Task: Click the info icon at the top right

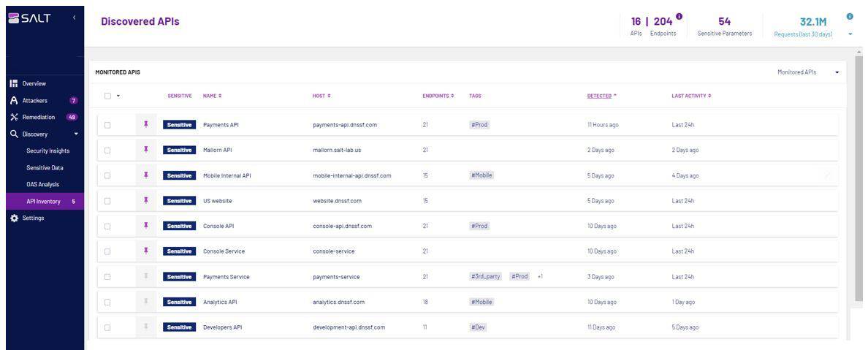Action: click(x=850, y=17)
